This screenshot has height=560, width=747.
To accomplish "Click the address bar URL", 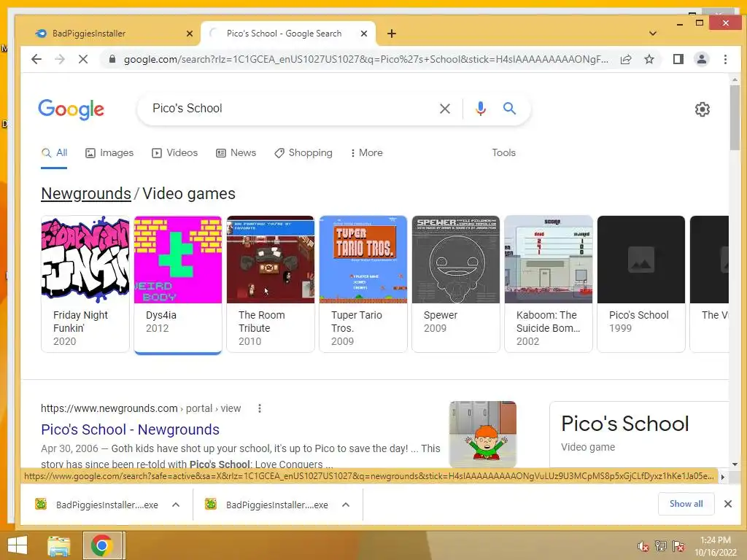I will [x=366, y=59].
